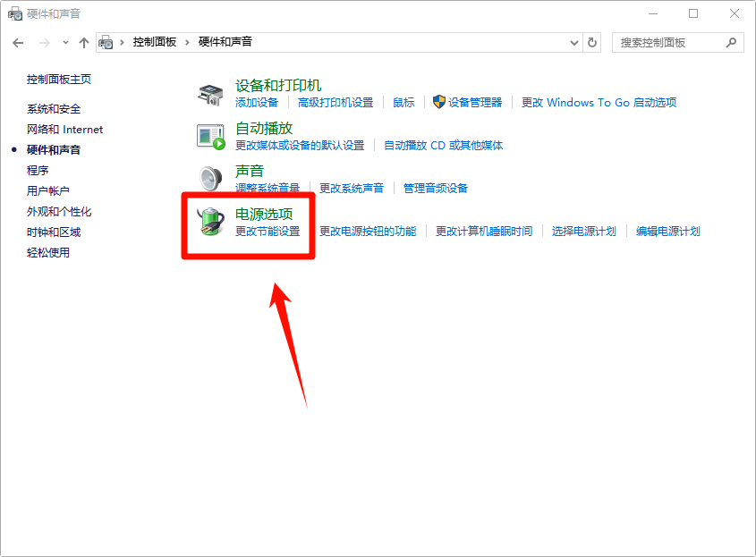Select 硬件和声音 in the sidebar

[54, 150]
